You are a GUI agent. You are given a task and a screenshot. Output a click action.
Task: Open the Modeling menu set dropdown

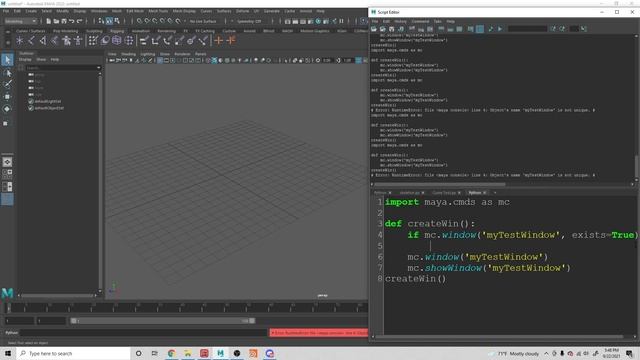point(20,21)
